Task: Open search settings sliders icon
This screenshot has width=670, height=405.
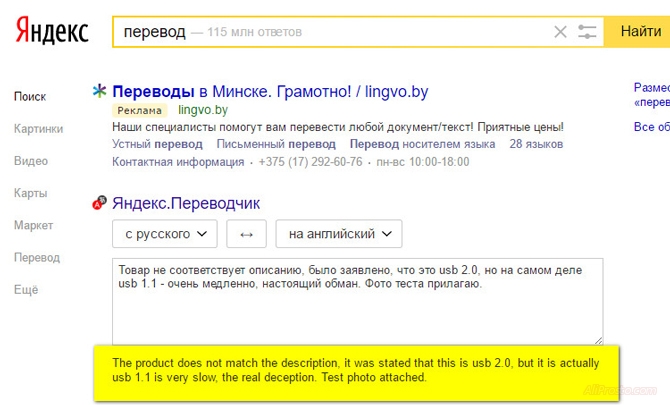Action: coord(587,32)
